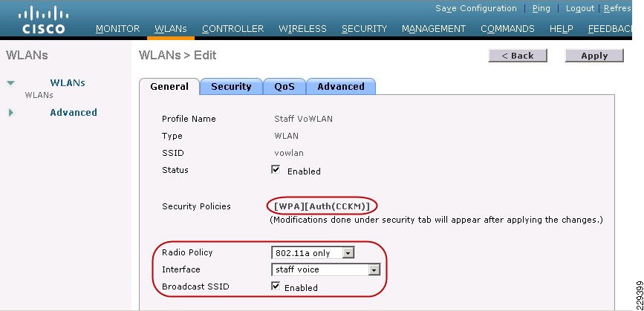Screen dimensions: 644x311
Task: Open the Interface dropdown showing staff voice
Action: [325, 270]
